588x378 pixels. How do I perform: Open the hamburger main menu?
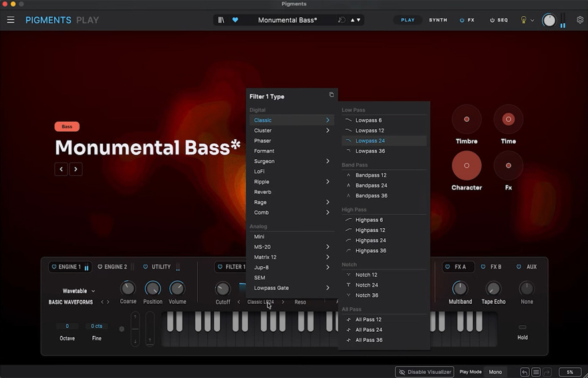pos(11,20)
